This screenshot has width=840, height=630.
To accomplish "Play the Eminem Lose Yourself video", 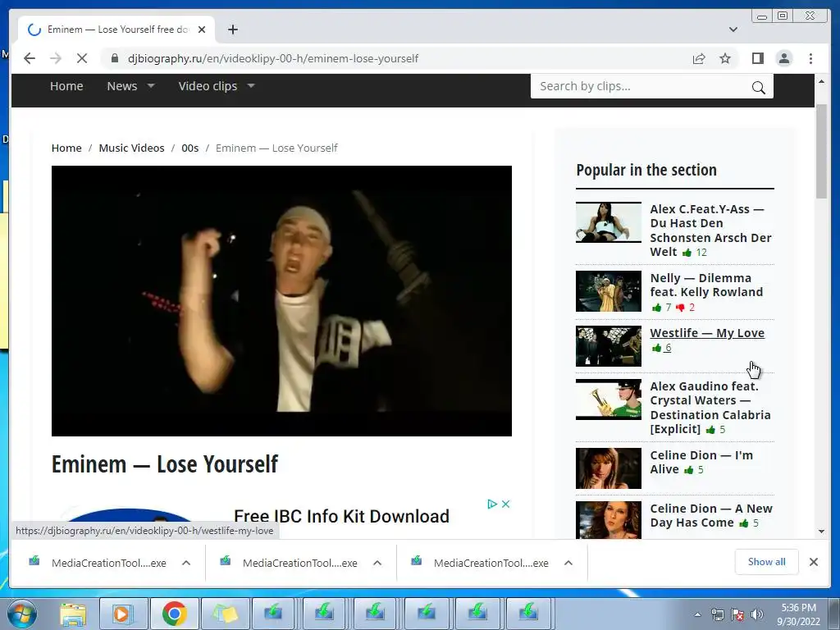I will (x=282, y=300).
